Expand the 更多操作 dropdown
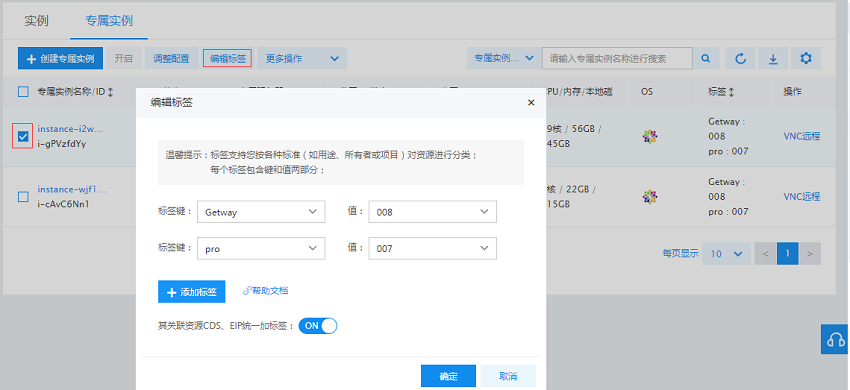 [302, 58]
